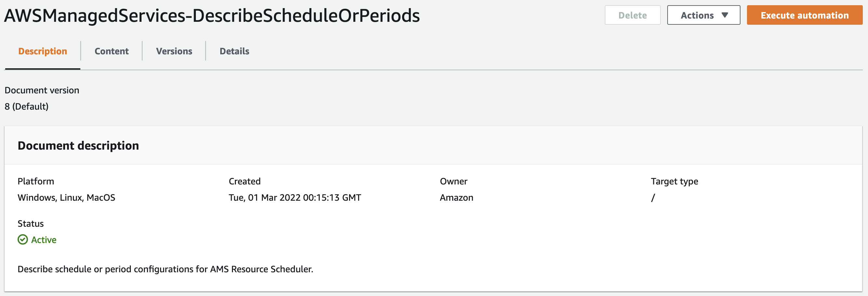The width and height of the screenshot is (868, 296).
Task: Click the Document description heading
Action: (78, 145)
